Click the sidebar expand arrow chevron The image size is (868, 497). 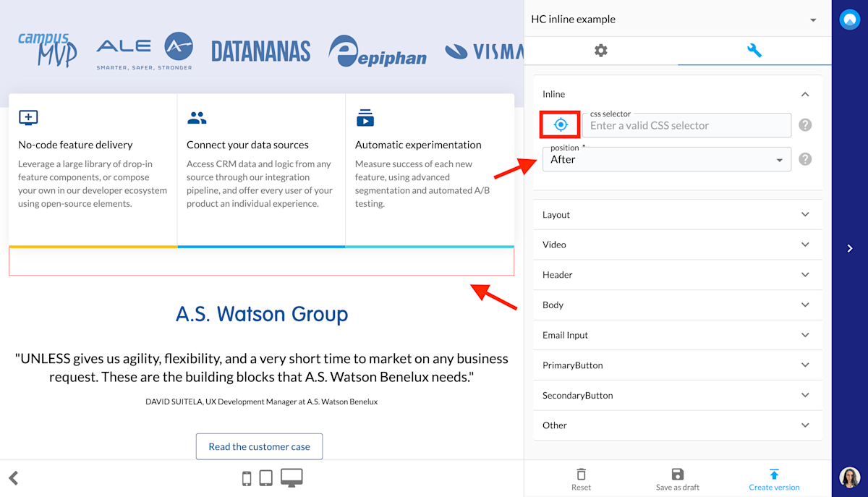pyautogui.click(x=850, y=248)
